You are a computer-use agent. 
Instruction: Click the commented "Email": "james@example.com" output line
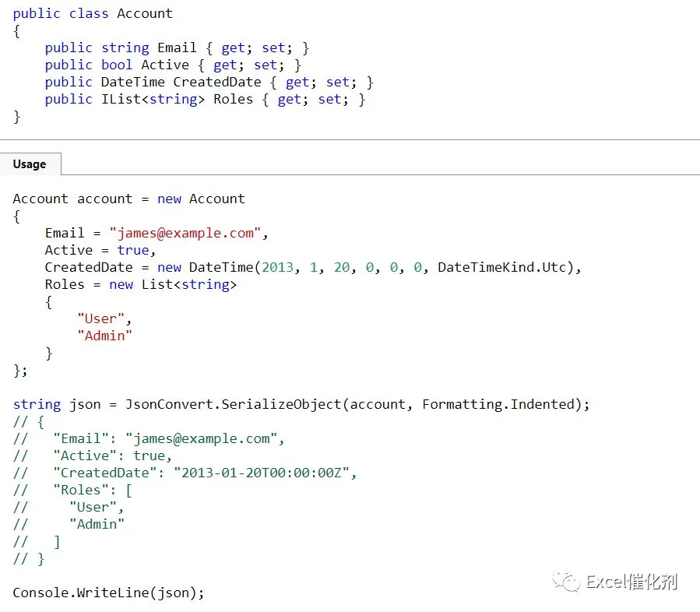(149, 439)
